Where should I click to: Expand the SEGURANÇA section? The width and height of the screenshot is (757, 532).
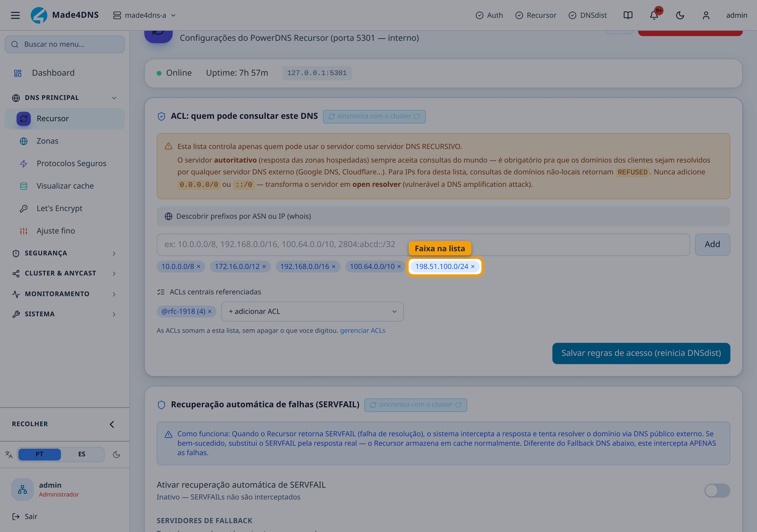coord(65,253)
